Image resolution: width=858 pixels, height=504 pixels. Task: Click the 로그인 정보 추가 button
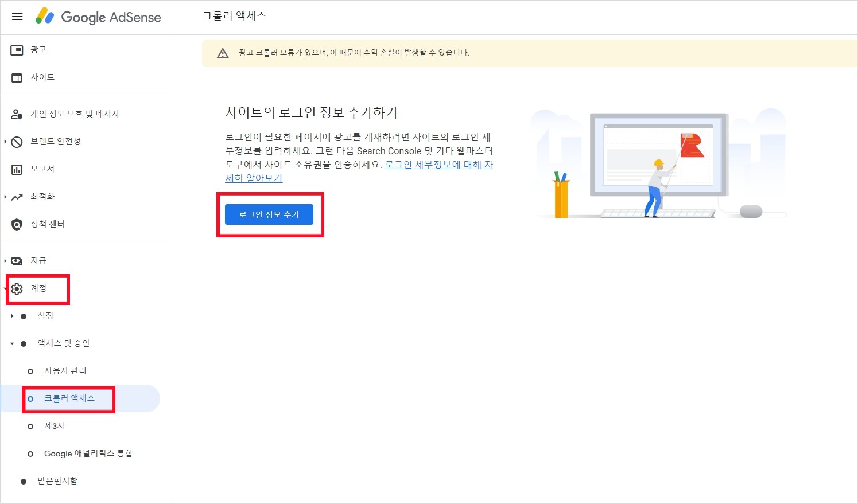click(x=270, y=214)
